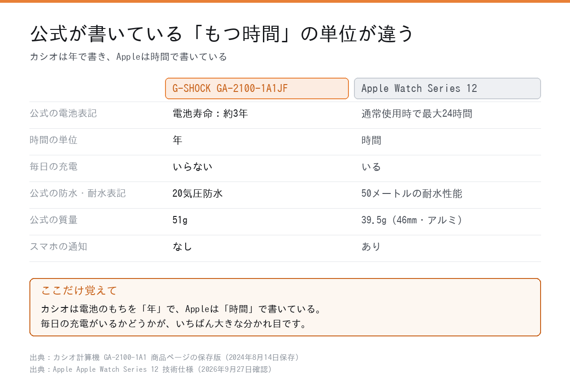Click cell 50メートルの耐水性能
This screenshot has width=570, height=392.
pos(412,193)
